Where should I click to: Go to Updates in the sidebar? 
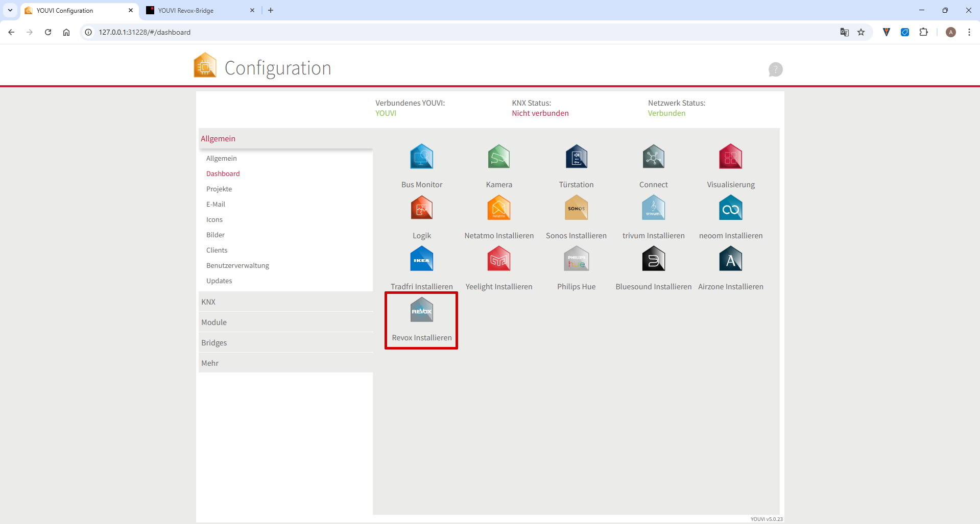(219, 281)
